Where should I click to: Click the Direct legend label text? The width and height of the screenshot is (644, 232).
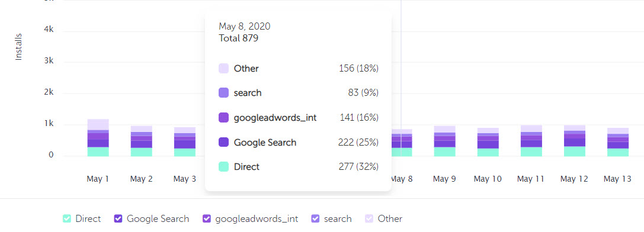pos(88,218)
